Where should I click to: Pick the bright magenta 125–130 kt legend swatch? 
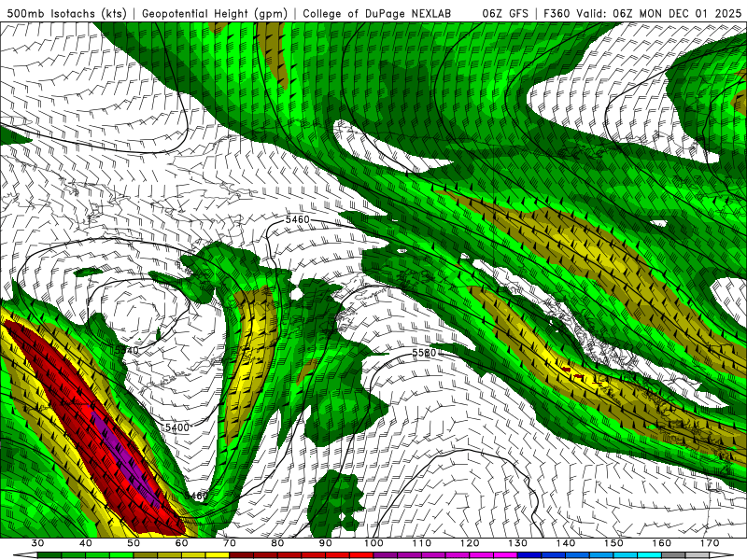click(x=505, y=555)
